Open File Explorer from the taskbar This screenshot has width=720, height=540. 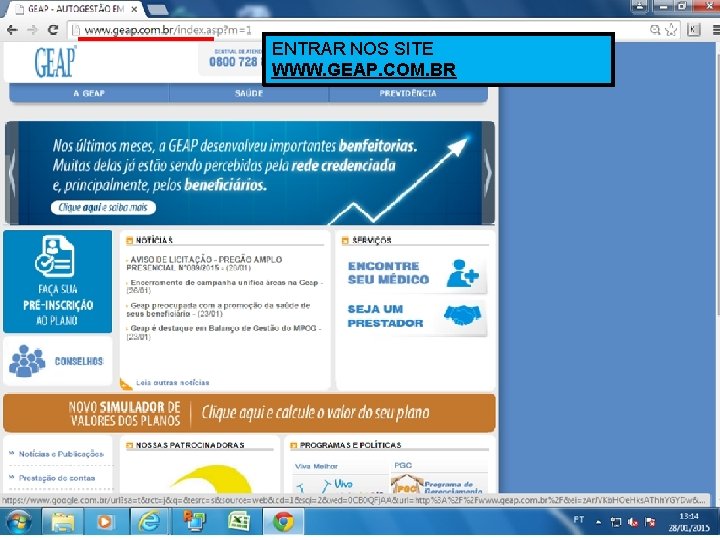click(x=63, y=522)
